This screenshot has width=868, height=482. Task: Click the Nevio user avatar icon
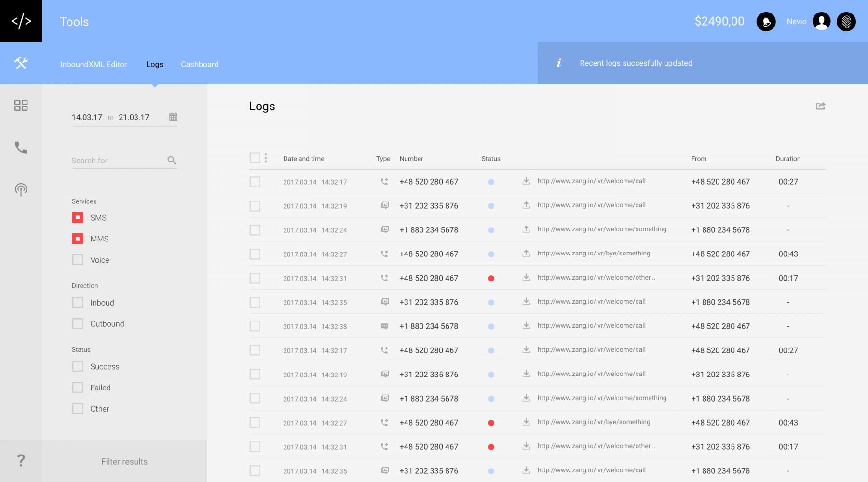point(821,22)
